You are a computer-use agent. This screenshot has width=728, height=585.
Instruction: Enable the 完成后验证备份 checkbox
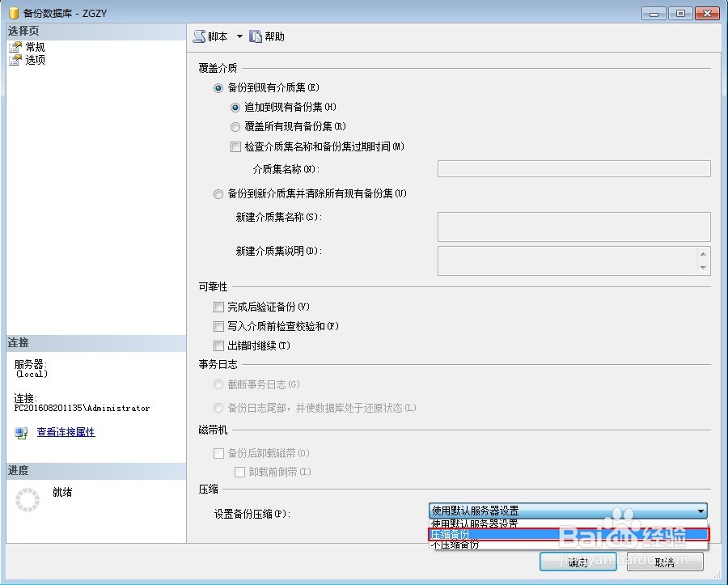click(218, 307)
